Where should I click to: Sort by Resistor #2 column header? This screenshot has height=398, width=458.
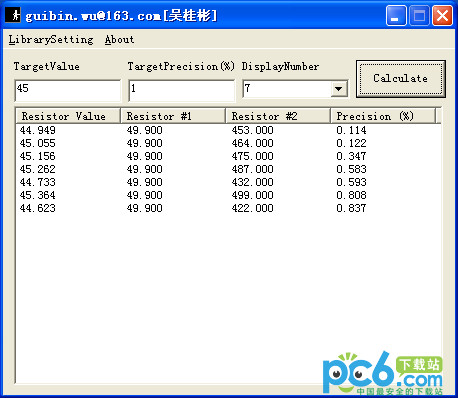[x=278, y=116]
